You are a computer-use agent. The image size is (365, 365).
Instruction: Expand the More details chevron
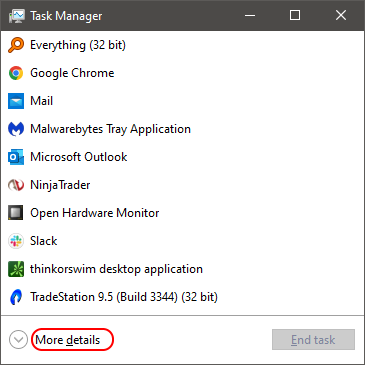18,340
